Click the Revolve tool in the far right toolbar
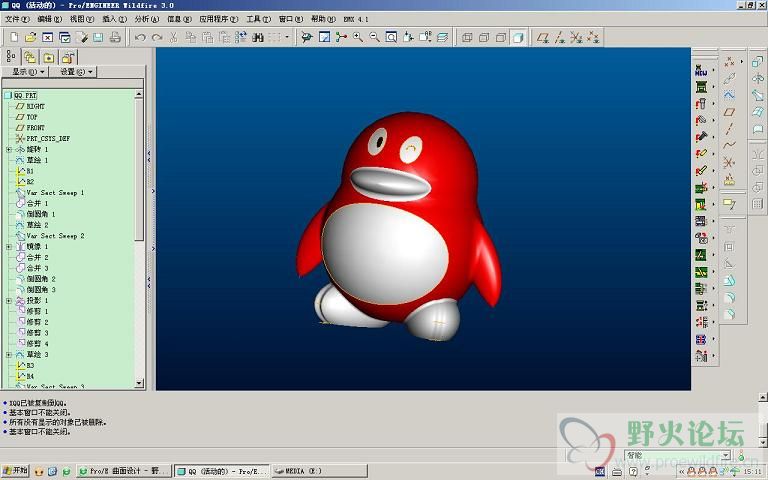The image size is (768, 480). [758, 78]
